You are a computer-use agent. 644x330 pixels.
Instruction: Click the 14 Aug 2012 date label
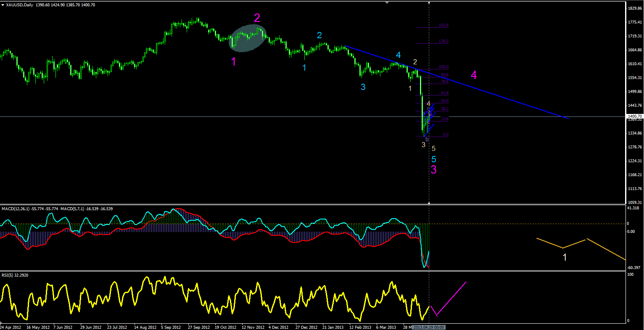coord(145,327)
